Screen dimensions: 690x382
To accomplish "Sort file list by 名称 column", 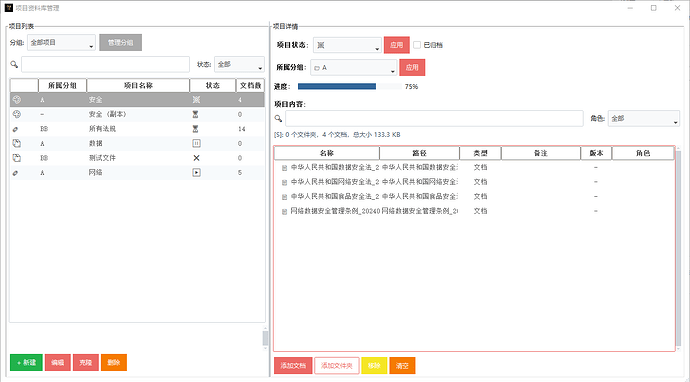I will pyautogui.click(x=327, y=153).
